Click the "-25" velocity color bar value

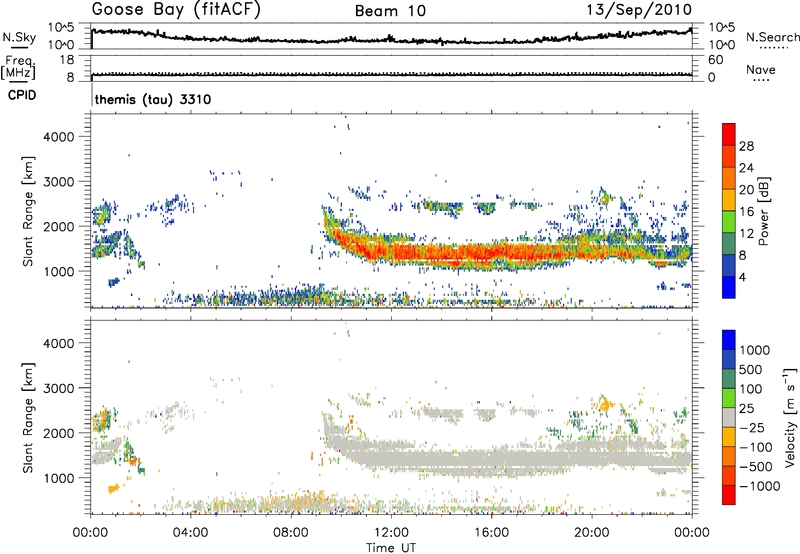tap(751, 428)
